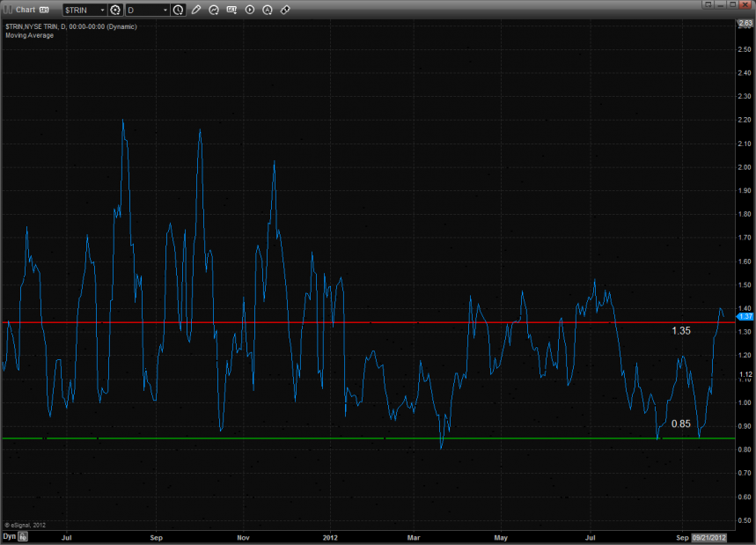756x545 pixels.
Task: Click the chart window grip icon
Action: coord(7,10)
